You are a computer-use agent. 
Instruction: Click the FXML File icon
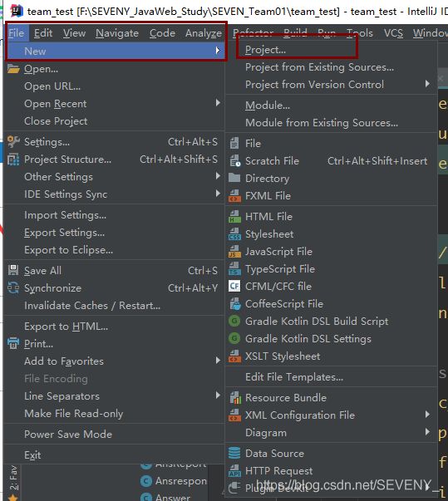(x=234, y=195)
